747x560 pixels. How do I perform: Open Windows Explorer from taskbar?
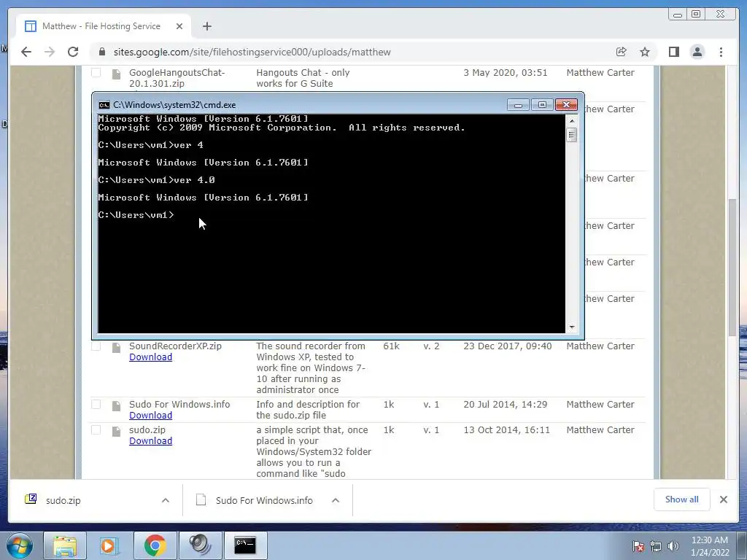click(65, 545)
